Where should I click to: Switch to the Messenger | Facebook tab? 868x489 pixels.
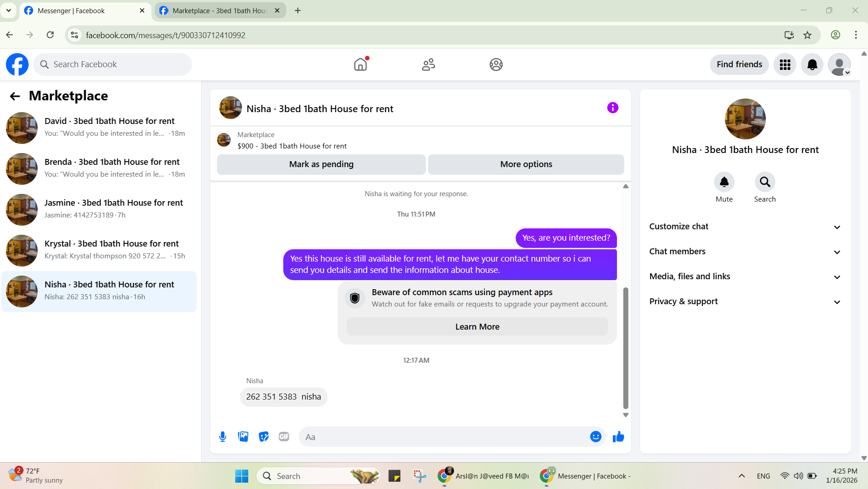[85, 10]
